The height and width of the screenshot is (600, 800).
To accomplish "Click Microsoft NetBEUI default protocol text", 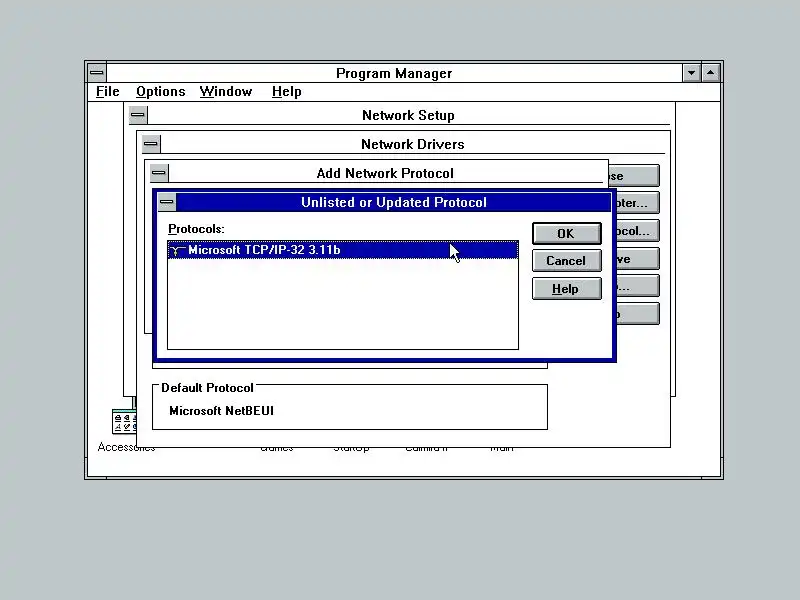I will coord(221,411).
